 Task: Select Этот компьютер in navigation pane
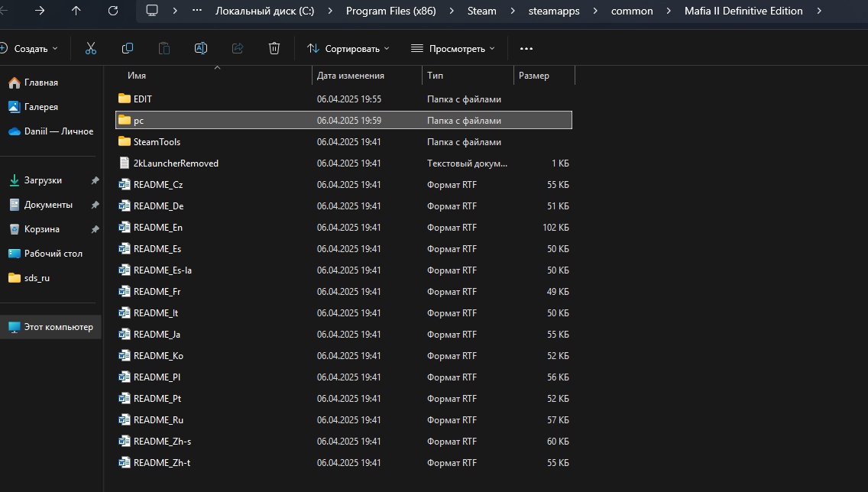50,327
